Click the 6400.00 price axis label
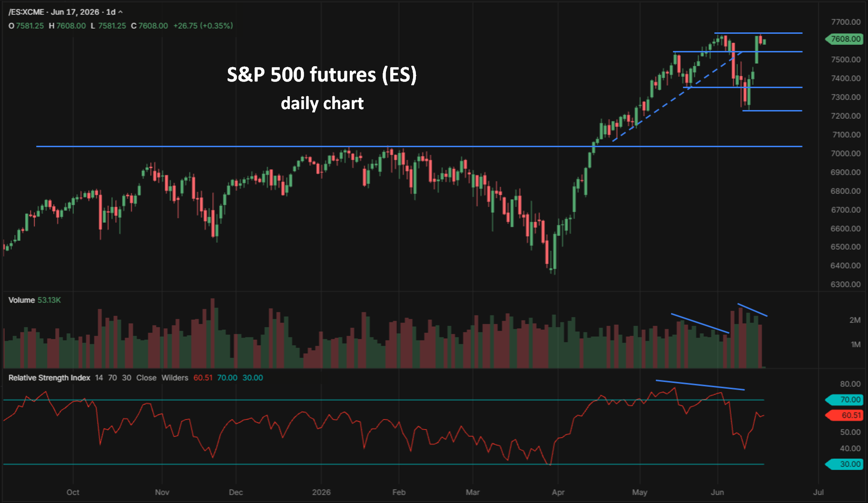 coord(846,265)
